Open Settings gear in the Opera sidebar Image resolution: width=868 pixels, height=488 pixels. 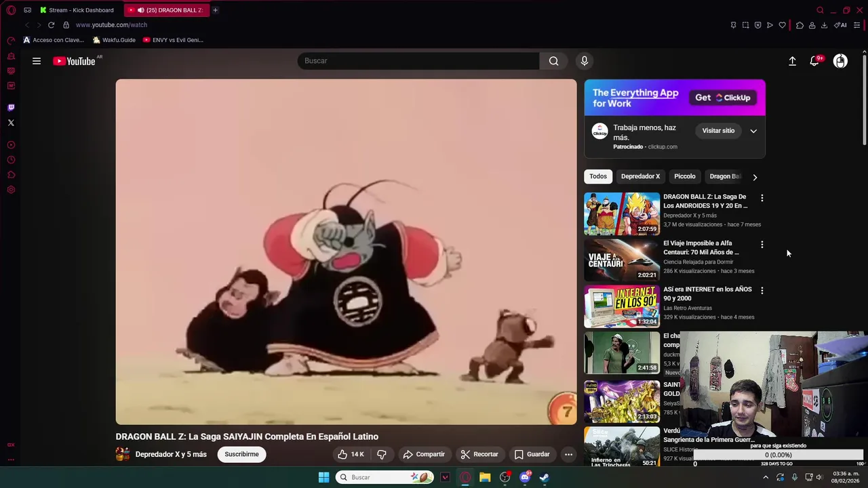click(11, 190)
